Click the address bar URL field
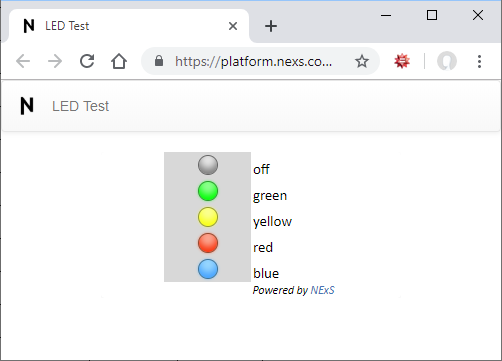 pyautogui.click(x=253, y=61)
